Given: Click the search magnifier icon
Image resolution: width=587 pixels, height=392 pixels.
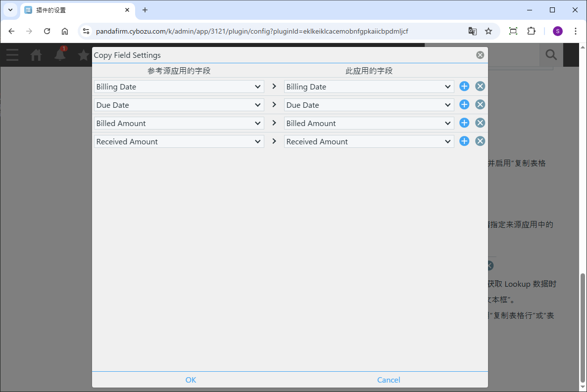Looking at the screenshot, I should [551, 55].
